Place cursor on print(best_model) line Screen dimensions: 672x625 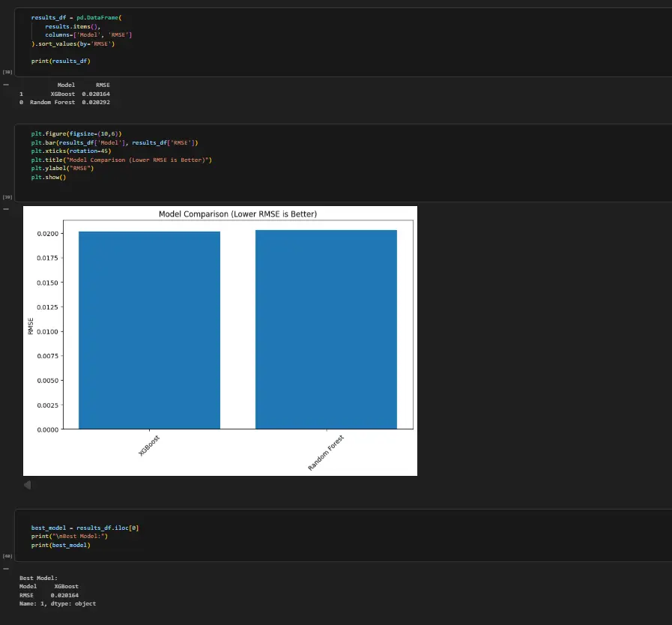(61, 545)
